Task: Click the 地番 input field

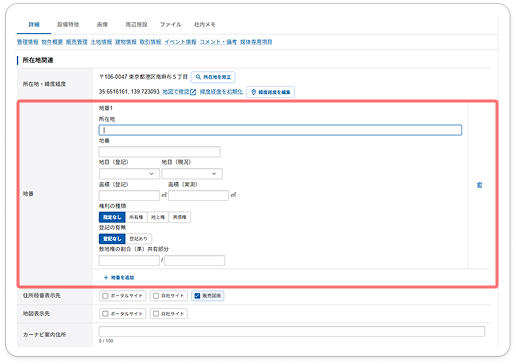Action: click(x=160, y=152)
